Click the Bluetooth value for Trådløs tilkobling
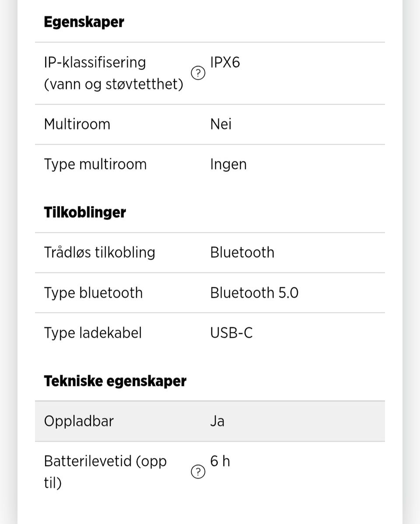 coord(242,252)
